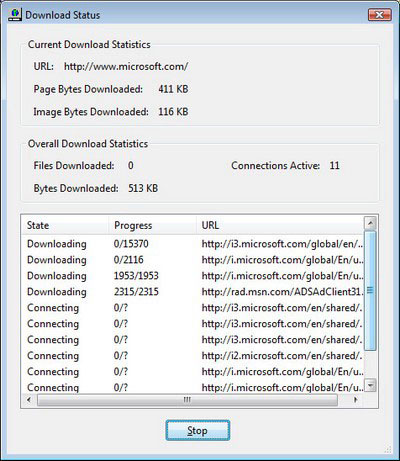Click the Overall Download Statistics group label

88,144
